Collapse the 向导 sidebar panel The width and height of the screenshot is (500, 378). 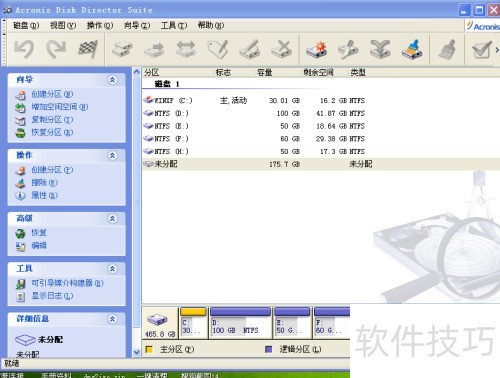pos(113,80)
